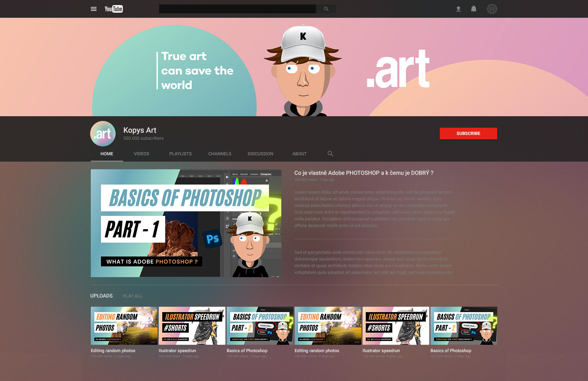Screen dimensions: 588x381
Task: Subscribe to Kopys Art channel
Action: point(468,133)
